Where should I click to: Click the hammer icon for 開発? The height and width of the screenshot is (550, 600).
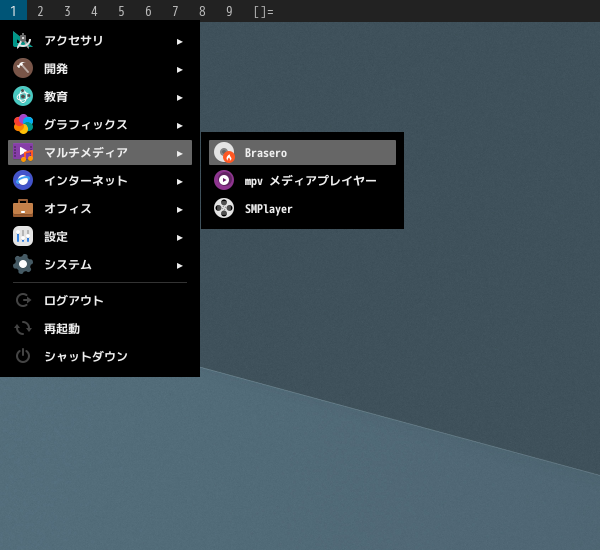pos(23,69)
